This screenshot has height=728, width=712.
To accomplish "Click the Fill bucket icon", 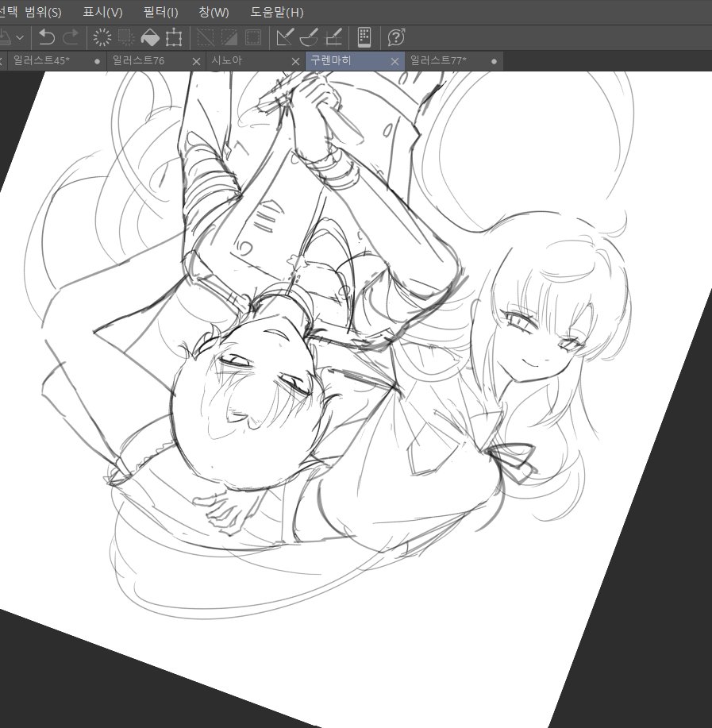I will pos(150,37).
